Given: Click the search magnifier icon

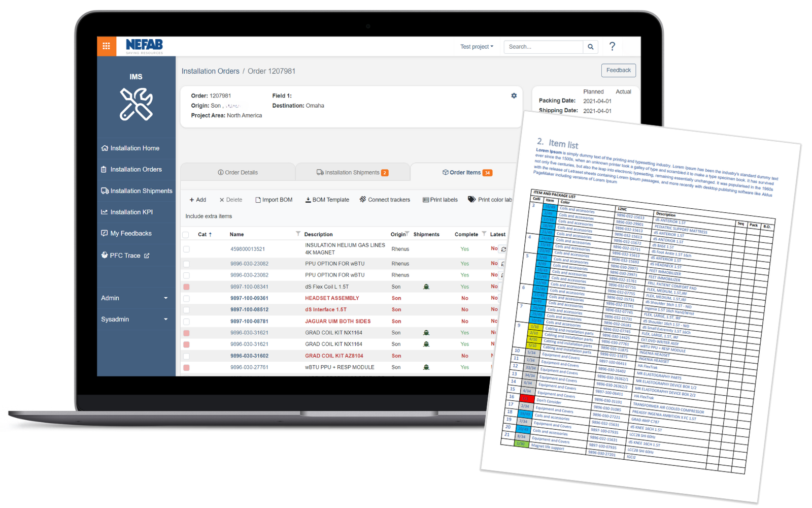Looking at the screenshot, I should pos(590,47).
